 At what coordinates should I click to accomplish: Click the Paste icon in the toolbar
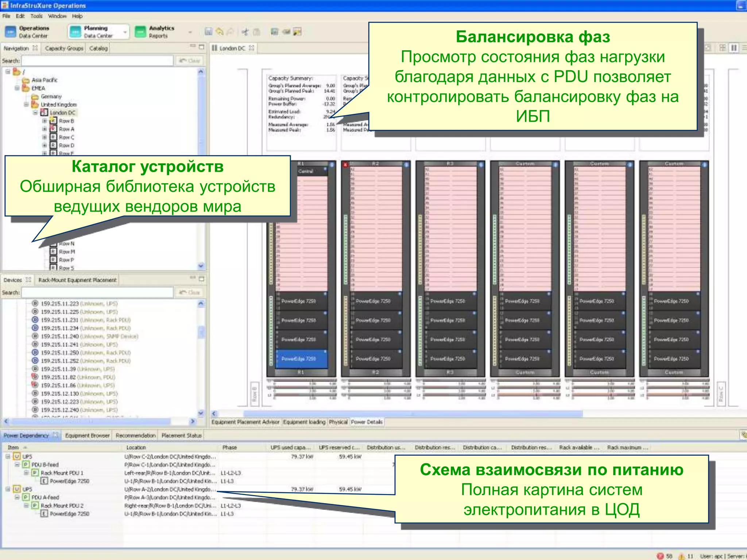tap(256, 32)
